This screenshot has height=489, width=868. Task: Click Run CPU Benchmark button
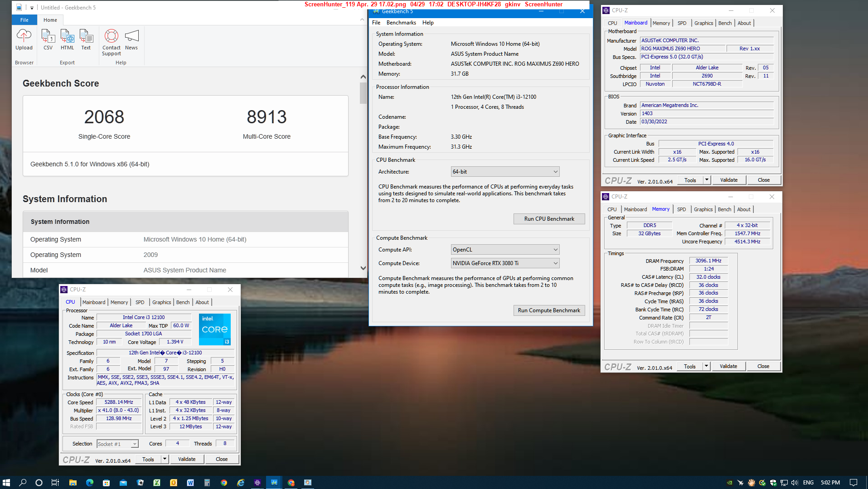(549, 219)
